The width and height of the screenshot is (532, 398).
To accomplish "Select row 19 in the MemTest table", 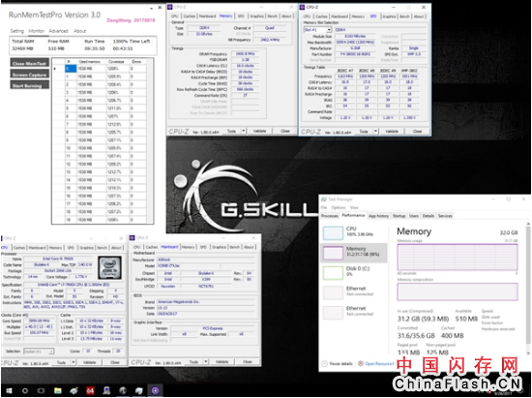I will [x=100, y=220].
